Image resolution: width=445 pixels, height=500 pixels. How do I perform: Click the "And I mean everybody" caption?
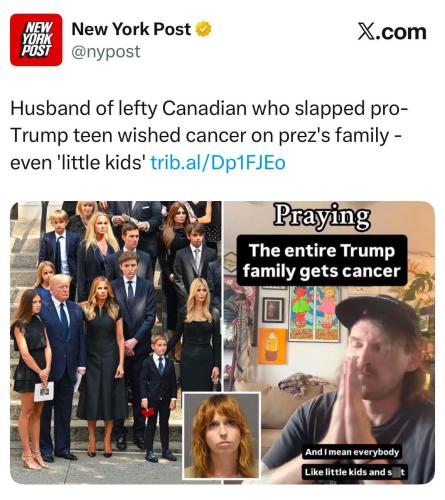click(352, 452)
